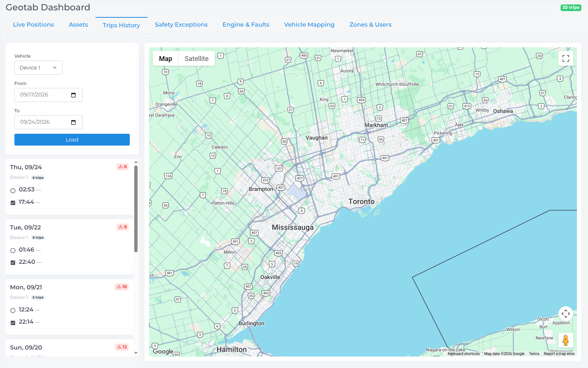Toggle fullscreen map view

566,58
